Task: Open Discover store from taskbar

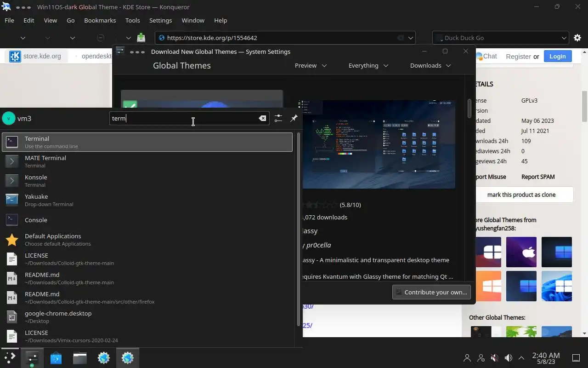Action: click(x=56, y=357)
